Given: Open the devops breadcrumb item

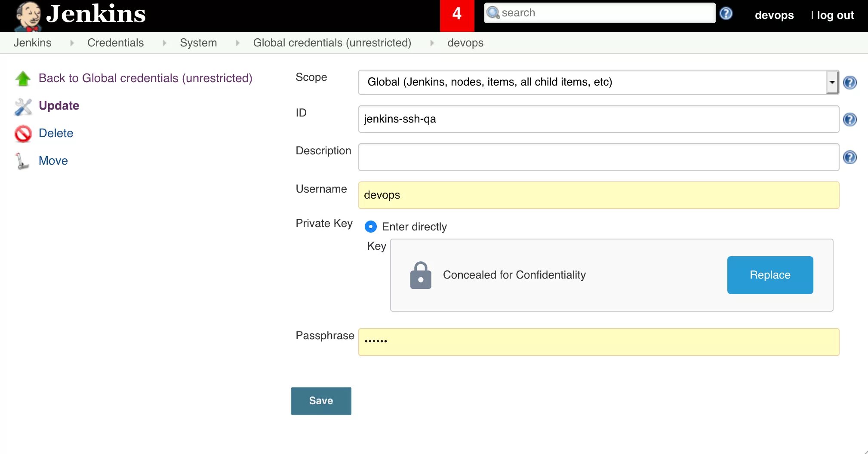Looking at the screenshot, I should 465,43.
